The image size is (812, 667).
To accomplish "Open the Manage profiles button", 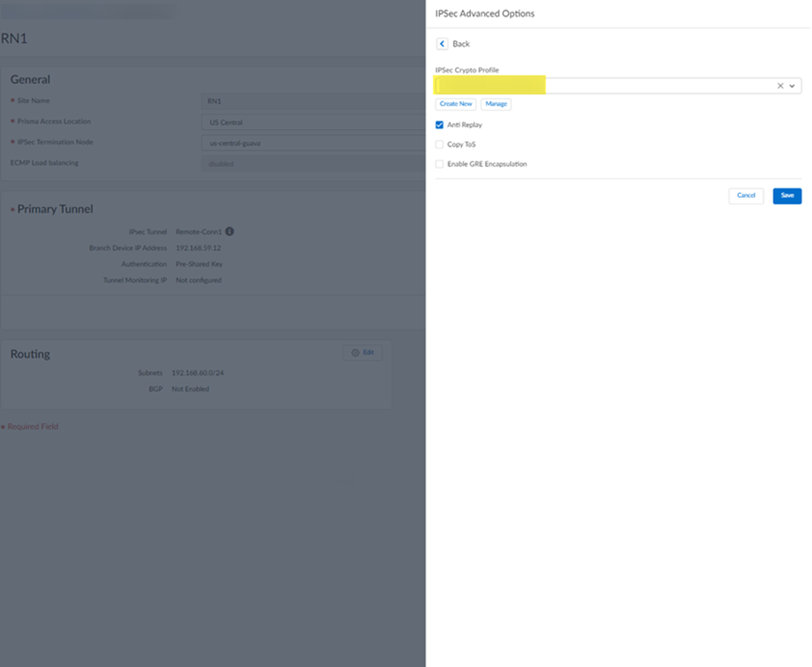I will tap(496, 104).
